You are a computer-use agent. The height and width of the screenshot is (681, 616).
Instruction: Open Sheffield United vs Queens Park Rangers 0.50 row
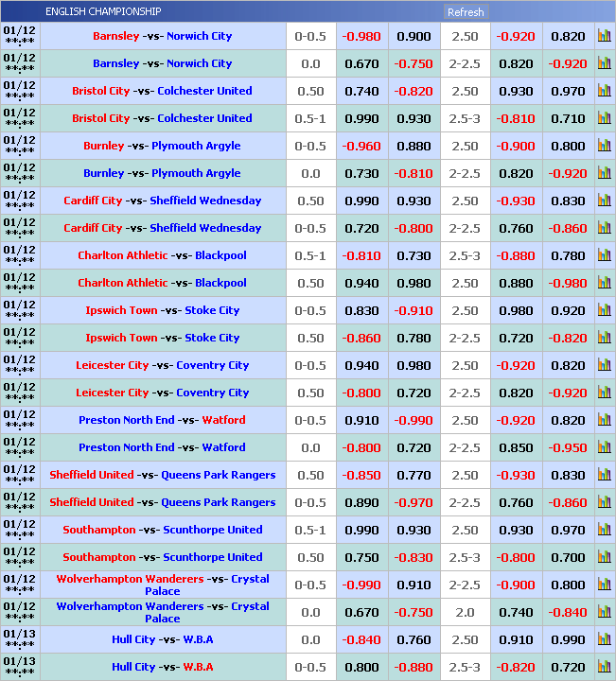(x=162, y=475)
